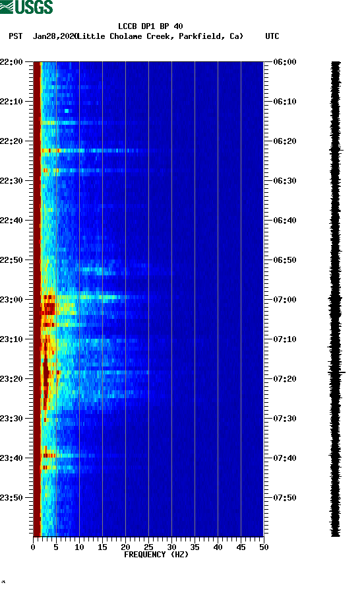Click the 50 Hz frequency axis label
Viewport: 364px width, 589px height.
264,547
